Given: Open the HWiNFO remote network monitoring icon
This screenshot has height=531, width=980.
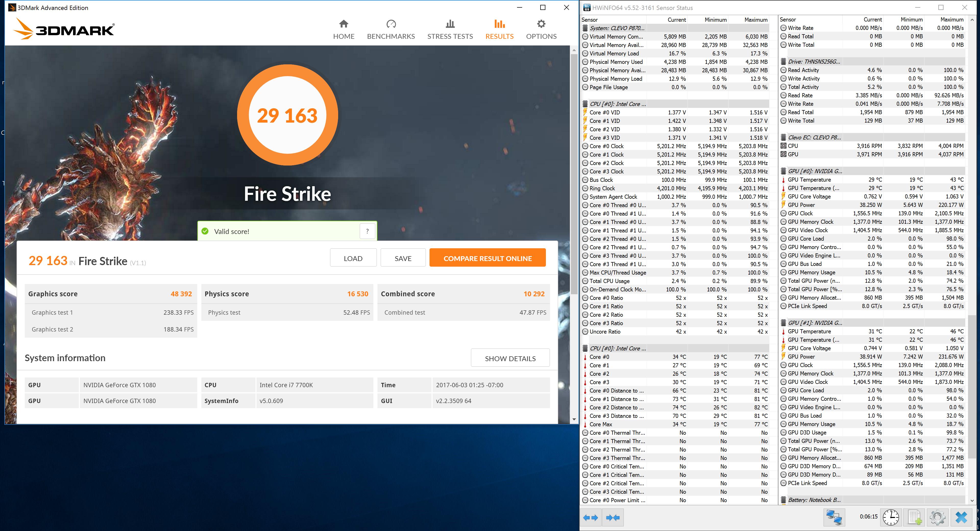Looking at the screenshot, I should (x=834, y=518).
